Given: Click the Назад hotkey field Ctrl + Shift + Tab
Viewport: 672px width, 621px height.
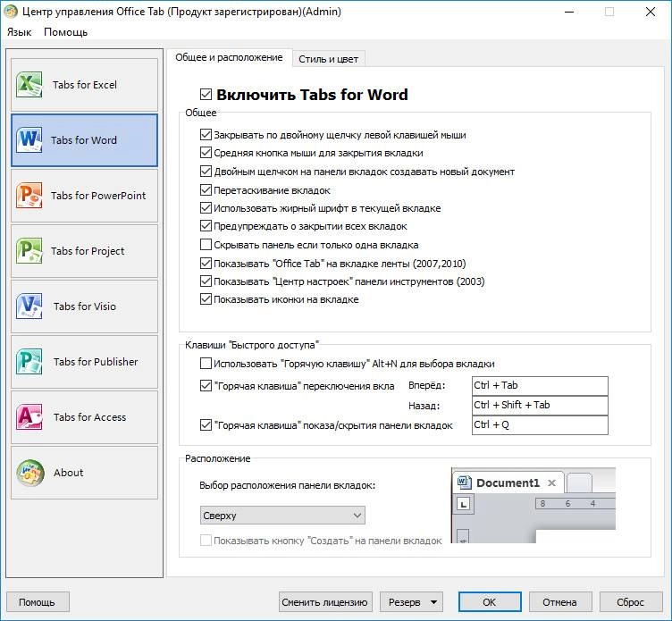Looking at the screenshot, I should [x=540, y=405].
